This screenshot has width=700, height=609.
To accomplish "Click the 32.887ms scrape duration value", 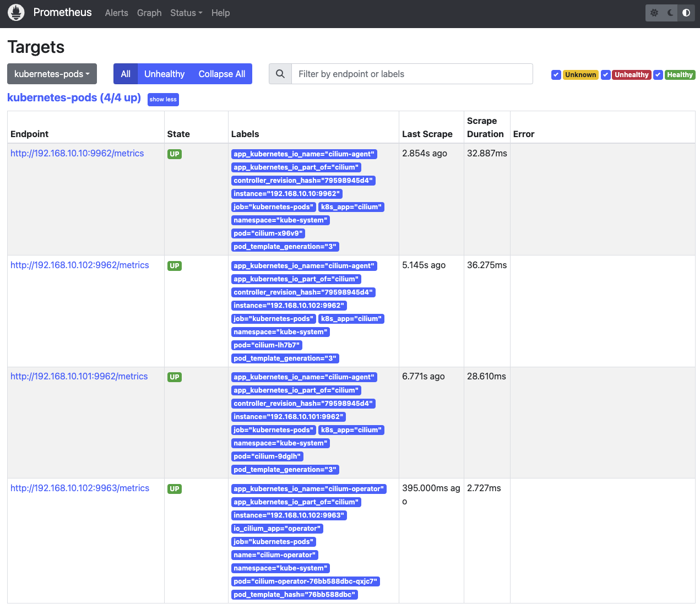I will 487,153.
